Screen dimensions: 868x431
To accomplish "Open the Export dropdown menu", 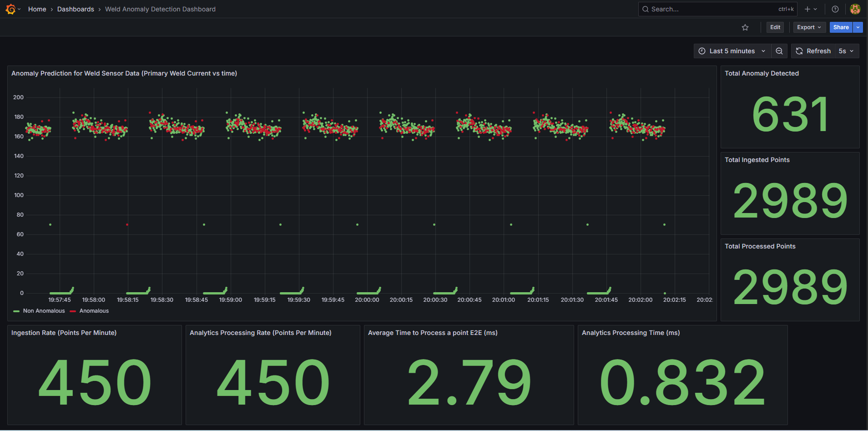I will click(x=809, y=27).
